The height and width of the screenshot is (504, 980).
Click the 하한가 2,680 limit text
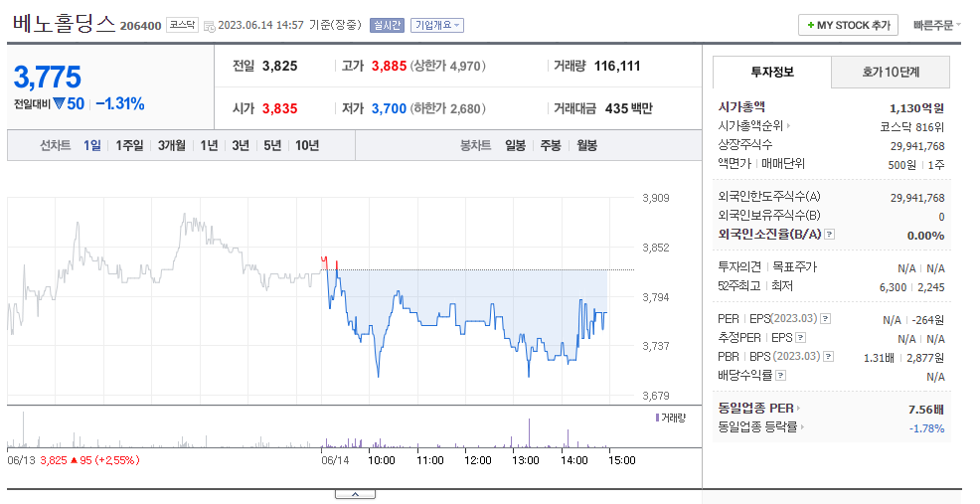(x=447, y=108)
